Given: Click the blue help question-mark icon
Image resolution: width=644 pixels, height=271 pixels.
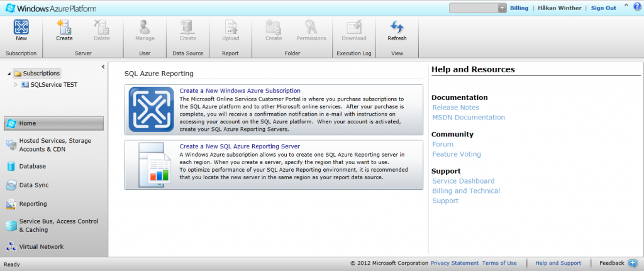Looking at the screenshot, I should [x=637, y=6].
